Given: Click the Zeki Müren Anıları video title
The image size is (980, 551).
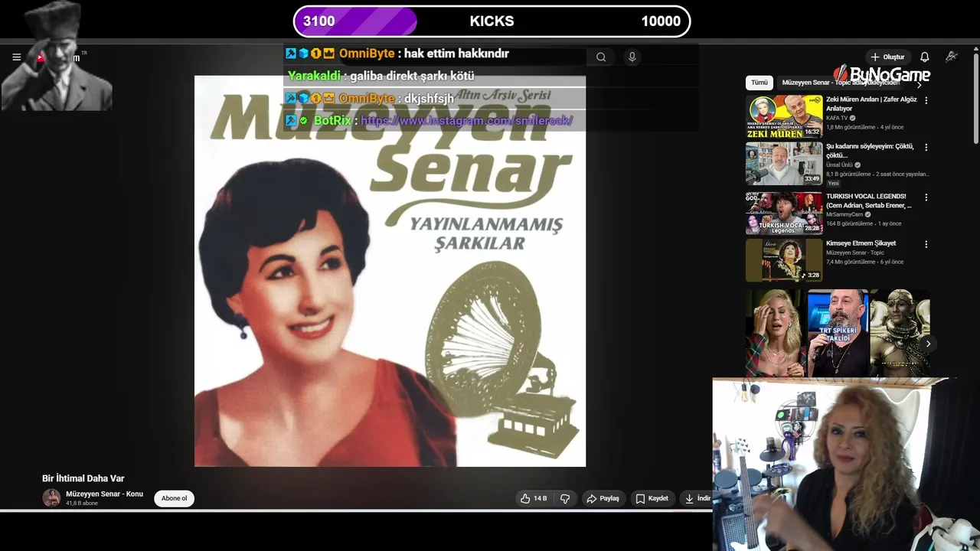Looking at the screenshot, I should (x=871, y=104).
